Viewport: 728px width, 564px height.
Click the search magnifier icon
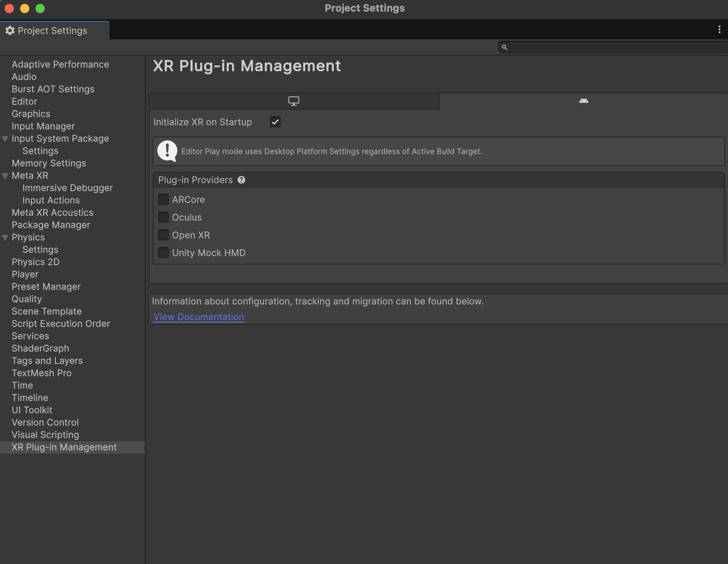505,47
